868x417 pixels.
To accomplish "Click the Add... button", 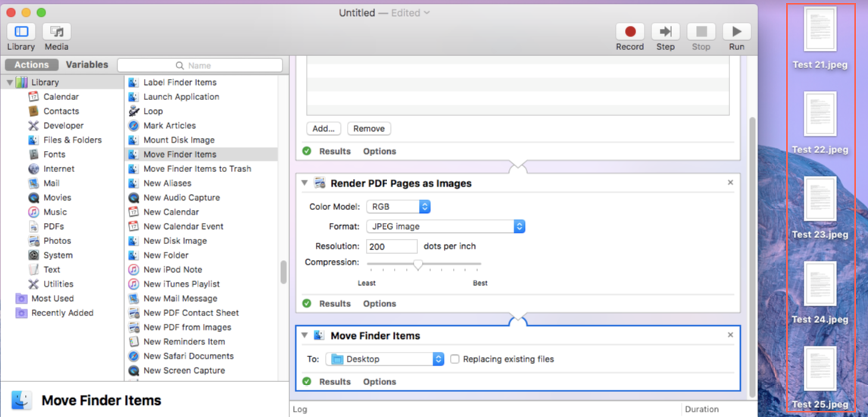I will tap(323, 128).
